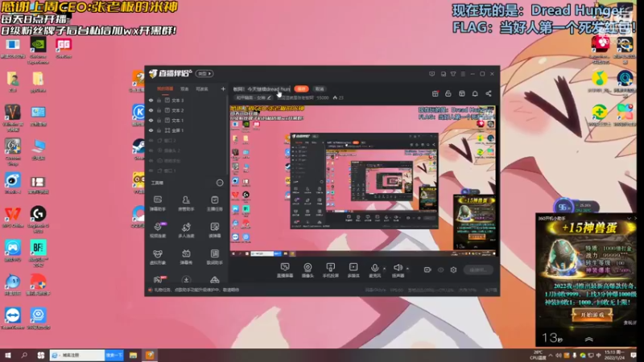
Task: Open the 房管助手 room manager tool
Action: [x=186, y=204]
